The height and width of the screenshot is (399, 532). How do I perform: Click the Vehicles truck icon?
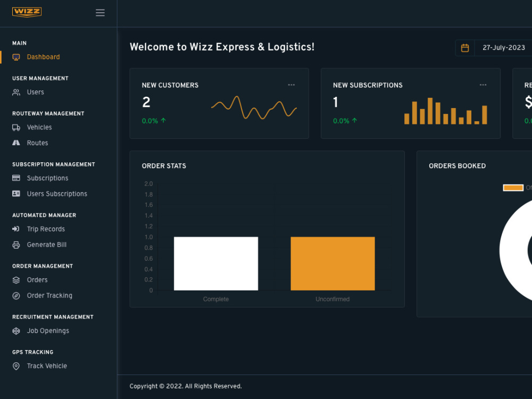coord(16,128)
